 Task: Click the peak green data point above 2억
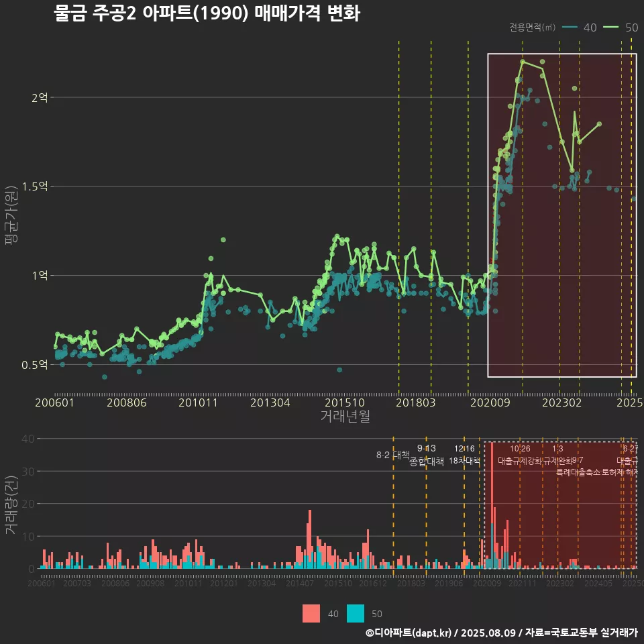pos(523,62)
